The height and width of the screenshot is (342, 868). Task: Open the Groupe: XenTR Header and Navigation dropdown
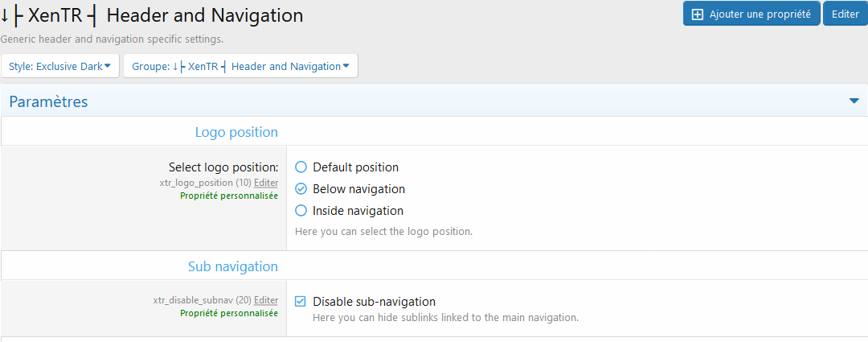click(x=241, y=66)
